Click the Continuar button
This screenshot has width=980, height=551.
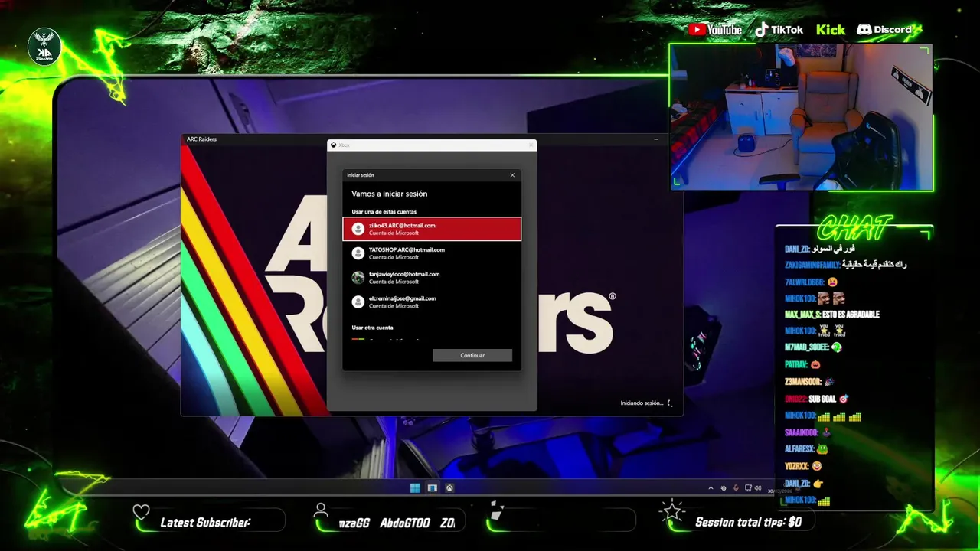click(472, 355)
